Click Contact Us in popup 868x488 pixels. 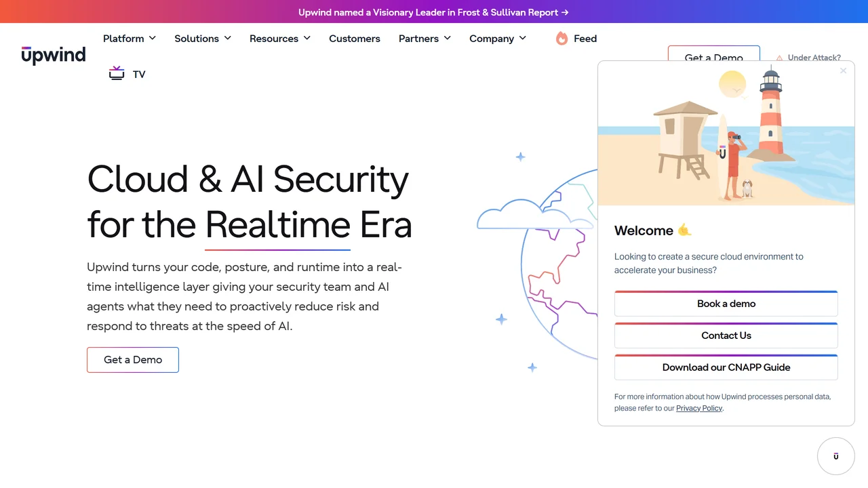click(726, 335)
